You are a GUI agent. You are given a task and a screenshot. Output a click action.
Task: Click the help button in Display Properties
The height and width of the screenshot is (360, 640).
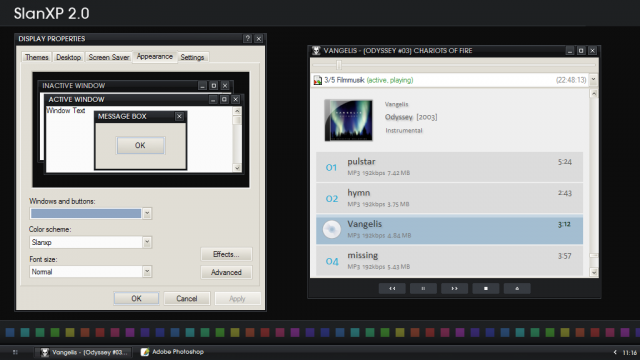[247, 38]
